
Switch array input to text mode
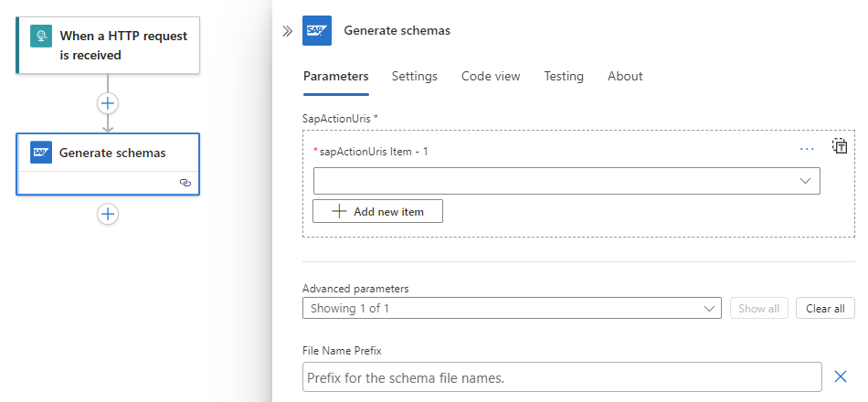(840, 146)
